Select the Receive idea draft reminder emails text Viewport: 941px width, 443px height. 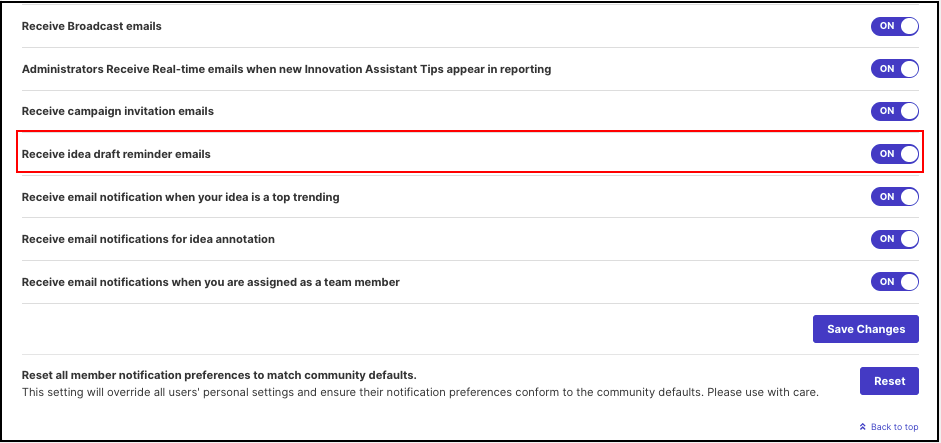[116, 154]
